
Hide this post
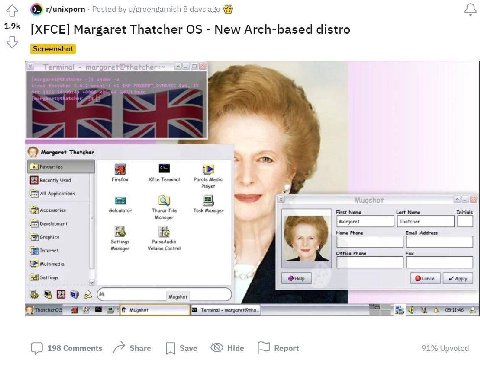pyautogui.click(x=227, y=348)
